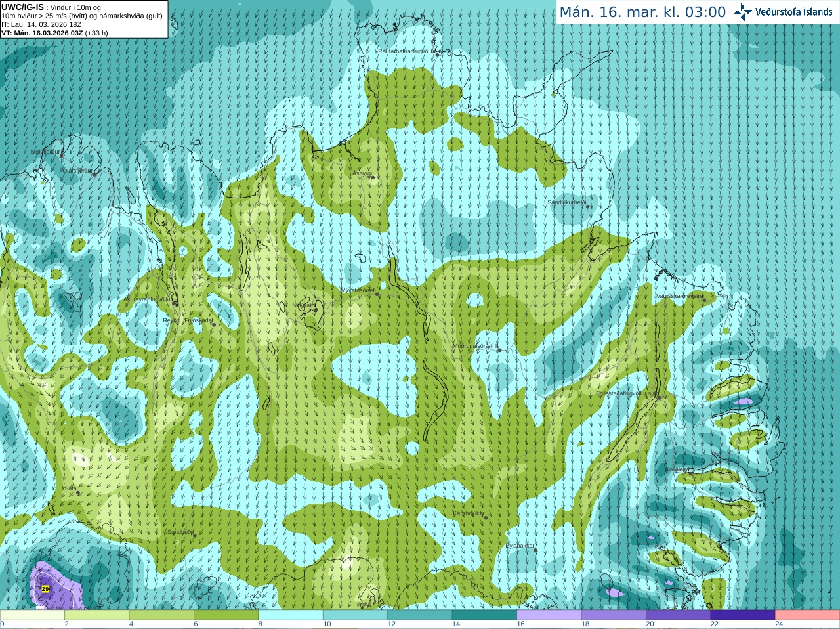The image size is (840, 629).
Task: Click the Akureyrarflugvöllur station label
Action: point(148,299)
